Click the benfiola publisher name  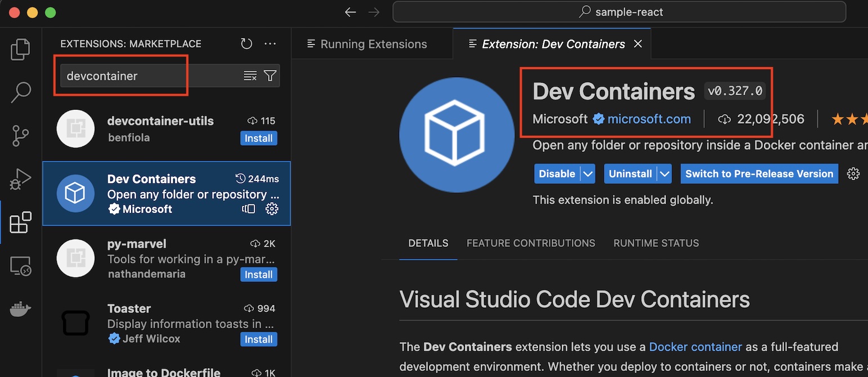tap(128, 138)
